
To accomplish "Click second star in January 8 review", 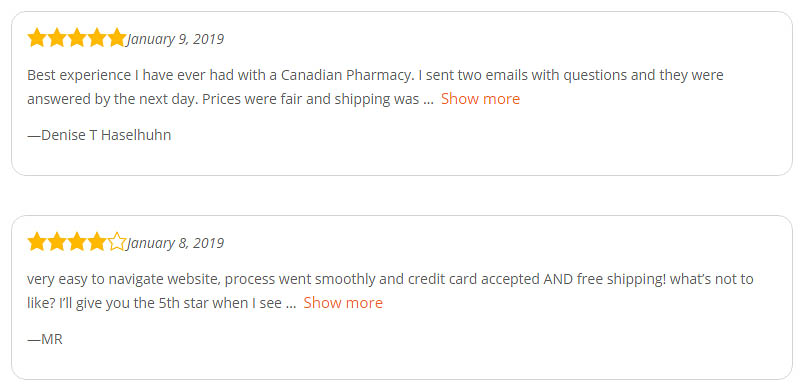I will click(x=57, y=241).
